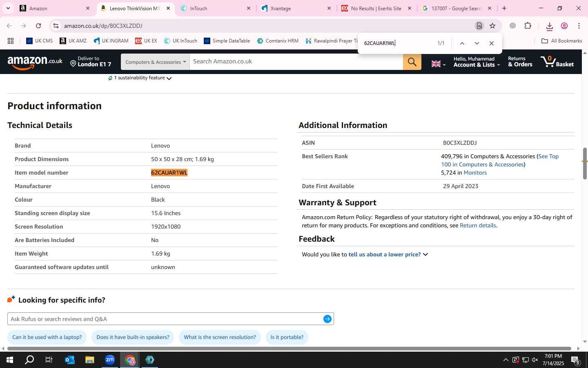588x368 pixels.
Task: Click 'Does it have built-in speakers?' suggestion
Action: point(133,337)
